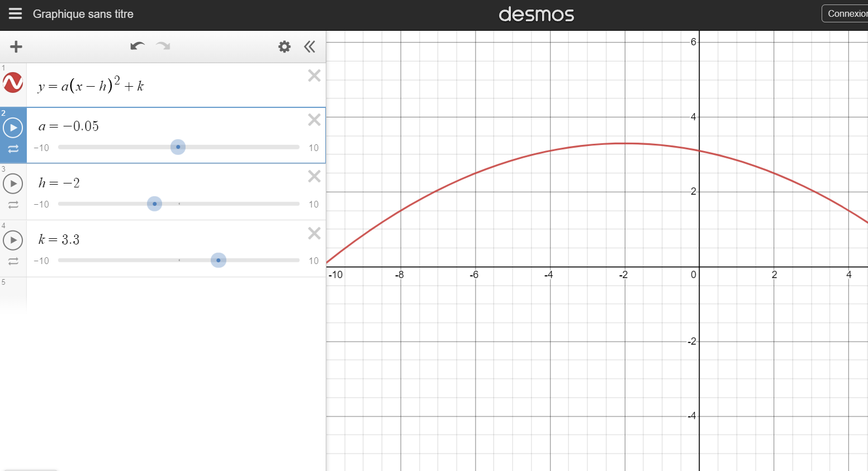Screen dimensions: 868x471
Task: Click the redo arrow icon
Action: coord(163,46)
